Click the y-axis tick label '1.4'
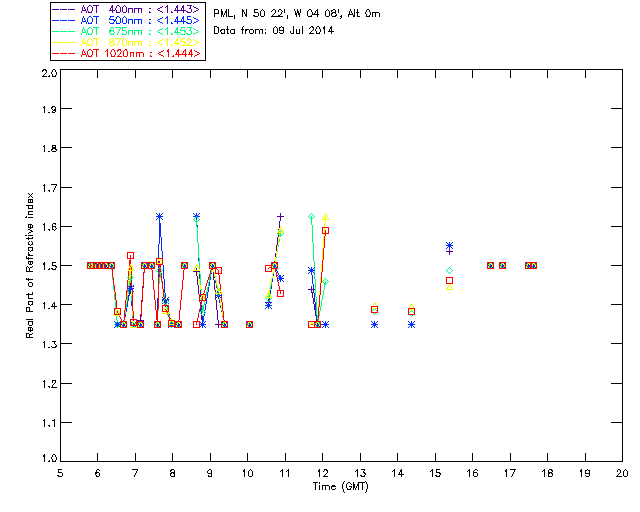 tap(49, 305)
